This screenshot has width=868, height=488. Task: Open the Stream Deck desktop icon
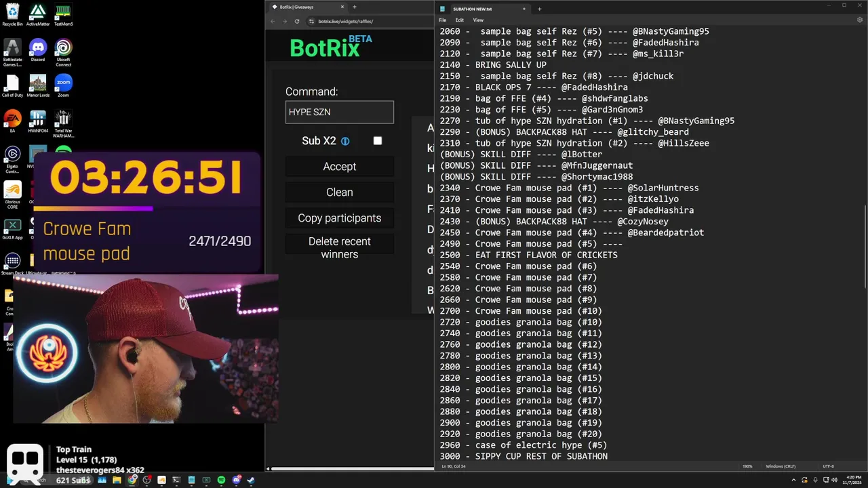click(x=12, y=264)
